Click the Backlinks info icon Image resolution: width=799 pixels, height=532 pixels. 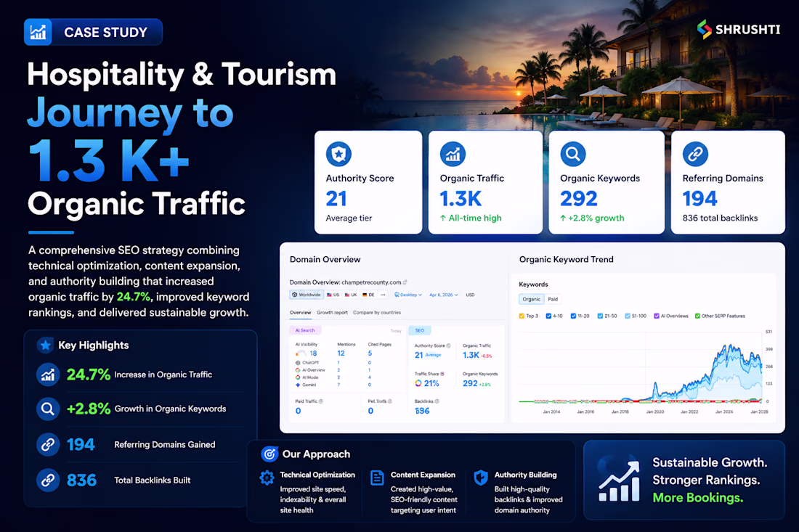coord(437,401)
